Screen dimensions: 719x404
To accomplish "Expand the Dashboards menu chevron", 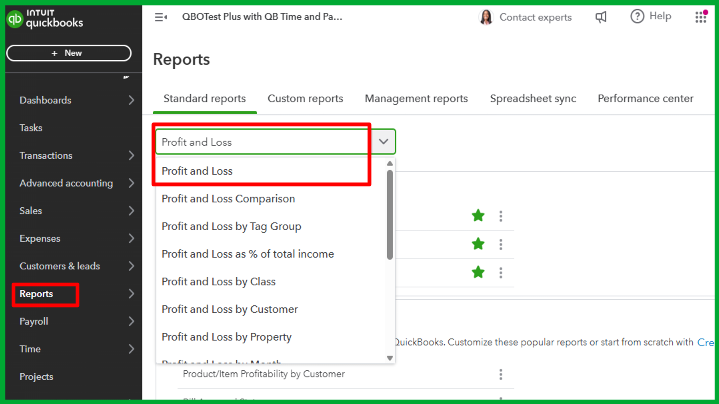I will [x=131, y=100].
